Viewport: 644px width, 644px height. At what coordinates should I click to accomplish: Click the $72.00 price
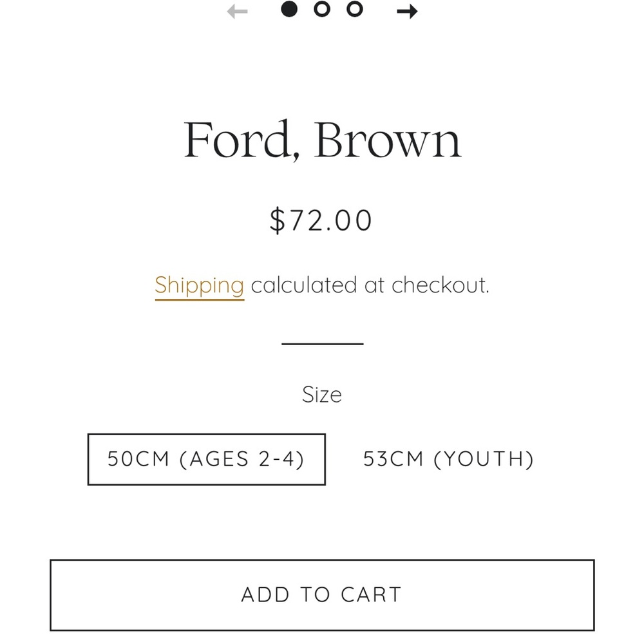(321, 220)
